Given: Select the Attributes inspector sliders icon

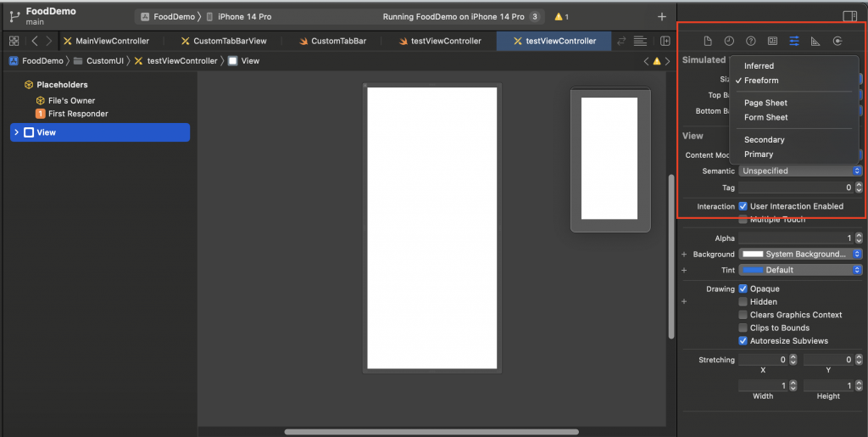Looking at the screenshot, I should coord(793,41).
